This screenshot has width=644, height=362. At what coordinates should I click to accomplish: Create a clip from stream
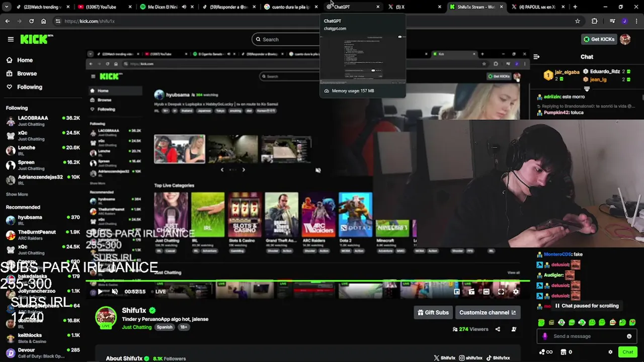point(471,292)
